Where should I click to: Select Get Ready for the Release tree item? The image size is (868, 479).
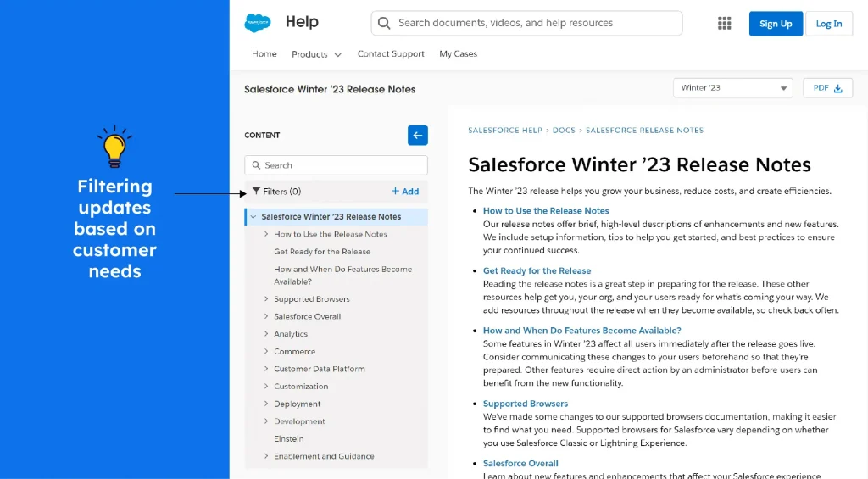click(x=322, y=252)
